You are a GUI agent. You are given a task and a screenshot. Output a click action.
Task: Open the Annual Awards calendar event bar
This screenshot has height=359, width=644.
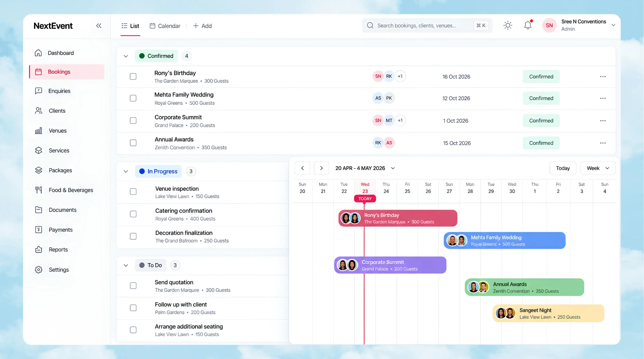tap(525, 287)
